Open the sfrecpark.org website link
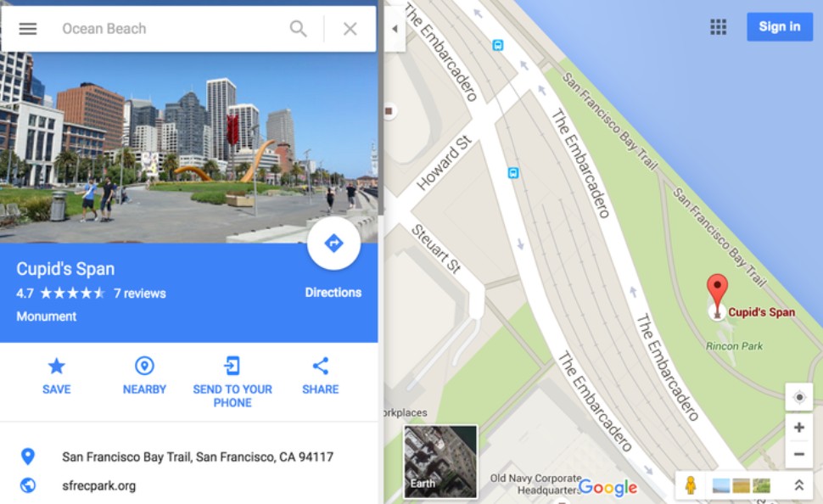The width and height of the screenshot is (823, 504). pyautogui.click(x=98, y=485)
